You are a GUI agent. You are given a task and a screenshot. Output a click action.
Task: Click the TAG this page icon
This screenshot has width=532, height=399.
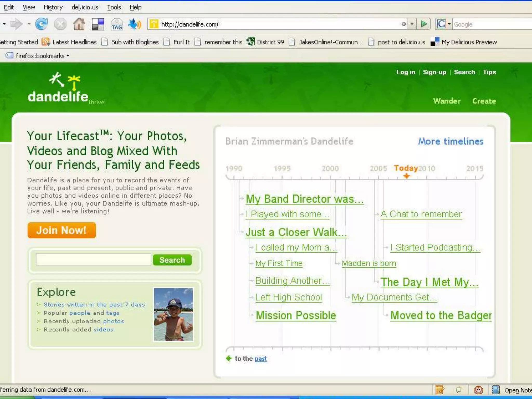(117, 24)
